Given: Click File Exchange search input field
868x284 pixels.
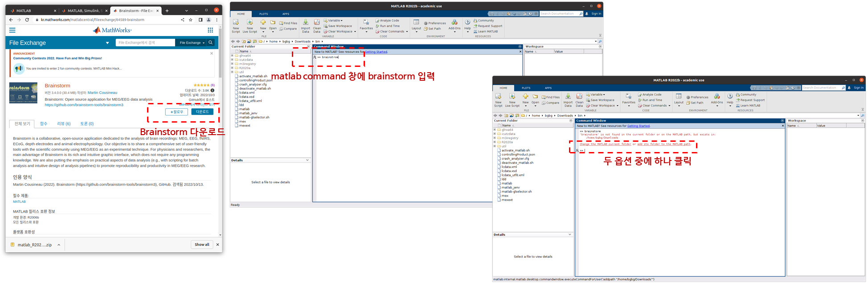Looking at the screenshot, I should (145, 43).
